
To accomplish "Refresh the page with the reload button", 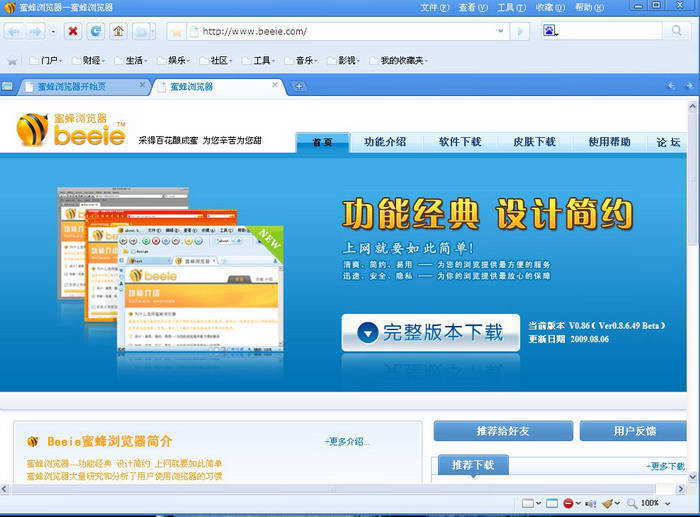I will tap(96, 31).
